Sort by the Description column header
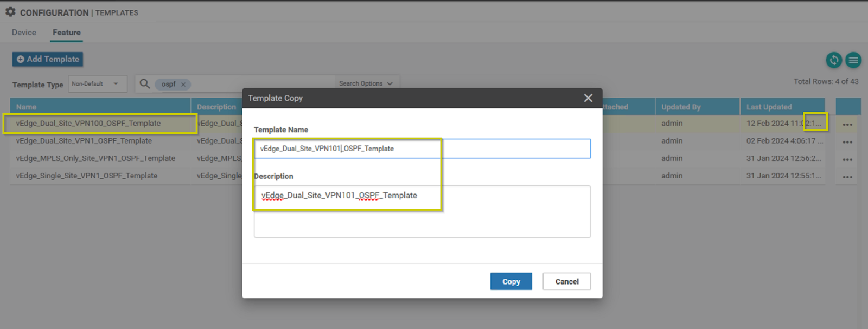This screenshot has height=329, width=868. (x=216, y=107)
